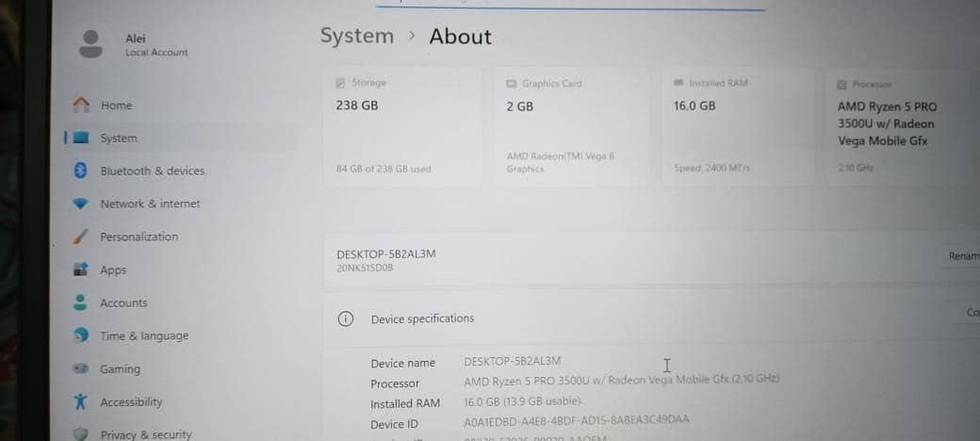Select the System monitor icon
This screenshot has width=980, height=441.
coord(81,139)
